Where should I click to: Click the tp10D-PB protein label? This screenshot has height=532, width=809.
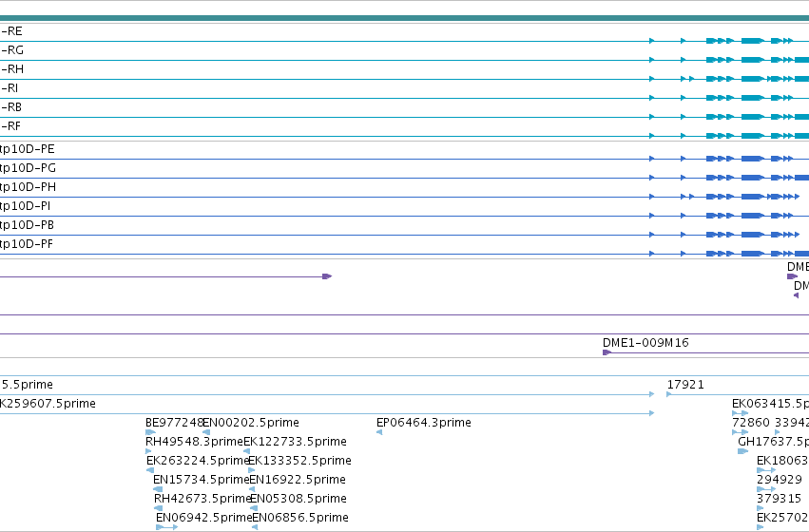coord(27,225)
